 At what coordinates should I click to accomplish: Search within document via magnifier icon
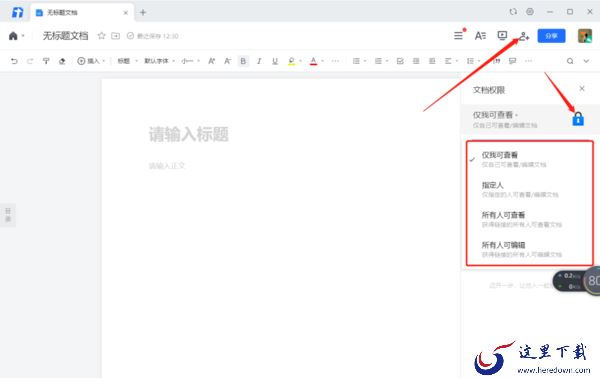[570, 61]
